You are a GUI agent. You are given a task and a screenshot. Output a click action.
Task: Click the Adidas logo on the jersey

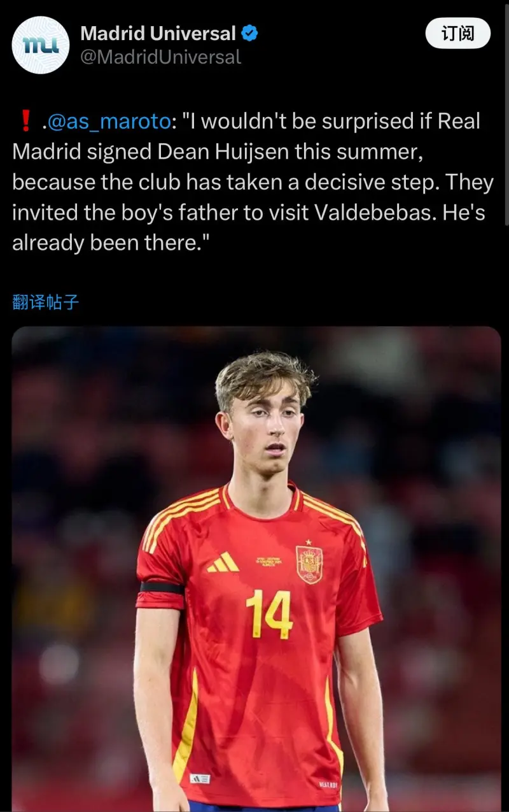tap(223, 562)
